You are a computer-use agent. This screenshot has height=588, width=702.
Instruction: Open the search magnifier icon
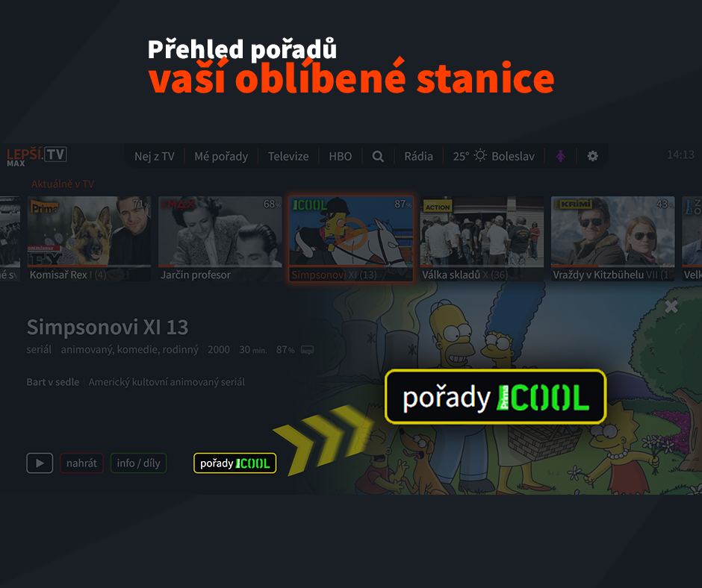pyautogui.click(x=378, y=156)
